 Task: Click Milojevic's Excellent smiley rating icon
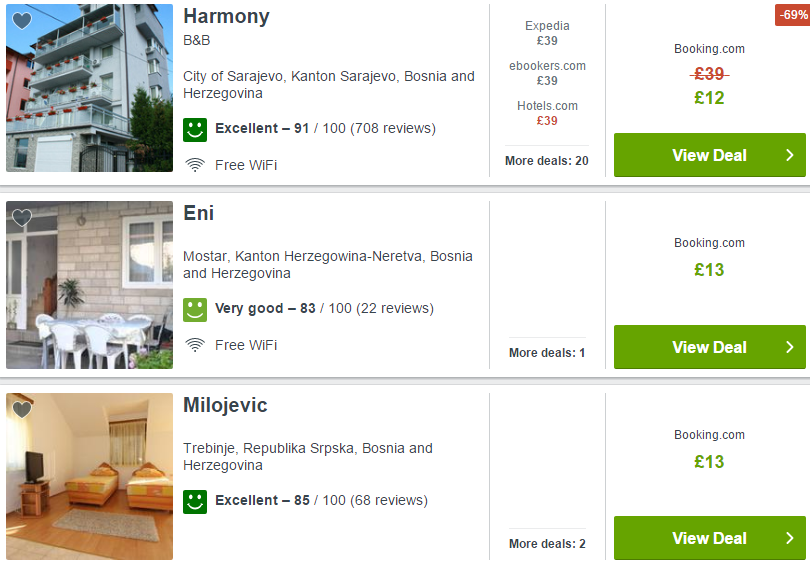[x=195, y=501]
